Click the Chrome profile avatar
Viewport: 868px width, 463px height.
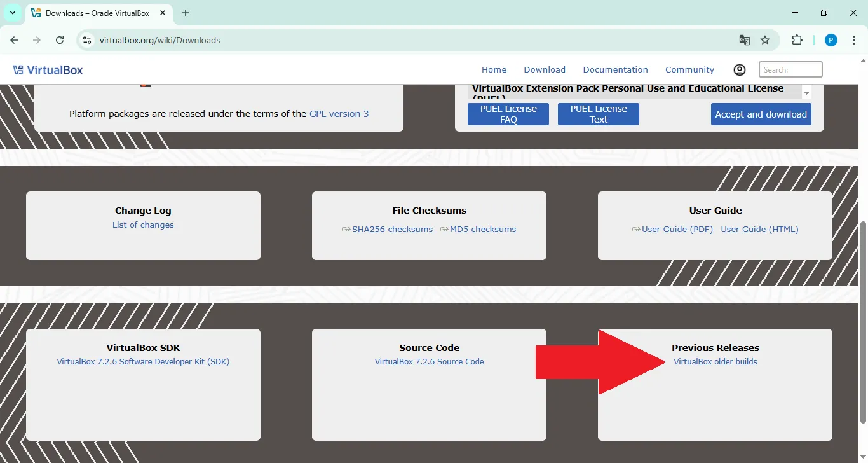[x=831, y=39]
